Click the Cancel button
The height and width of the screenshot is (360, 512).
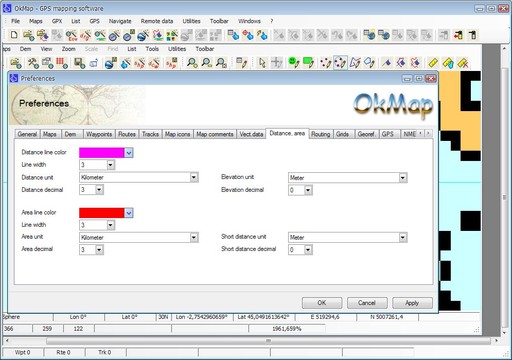click(367, 303)
